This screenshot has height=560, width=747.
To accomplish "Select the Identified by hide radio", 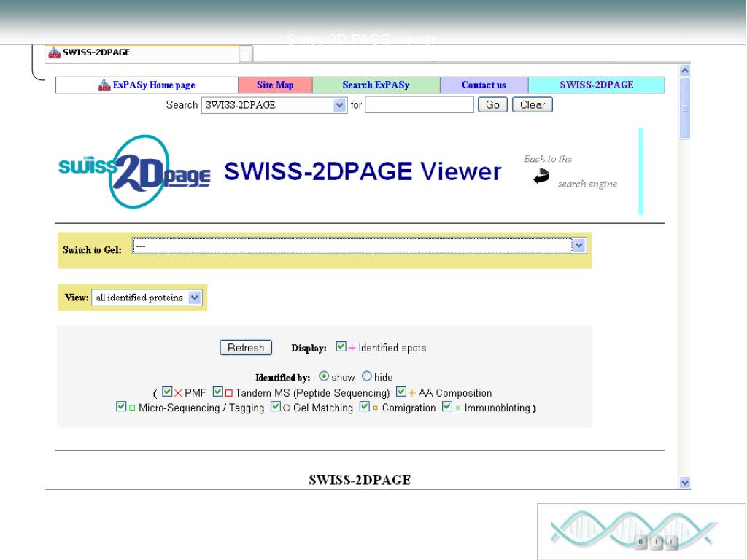I will coord(366,376).
